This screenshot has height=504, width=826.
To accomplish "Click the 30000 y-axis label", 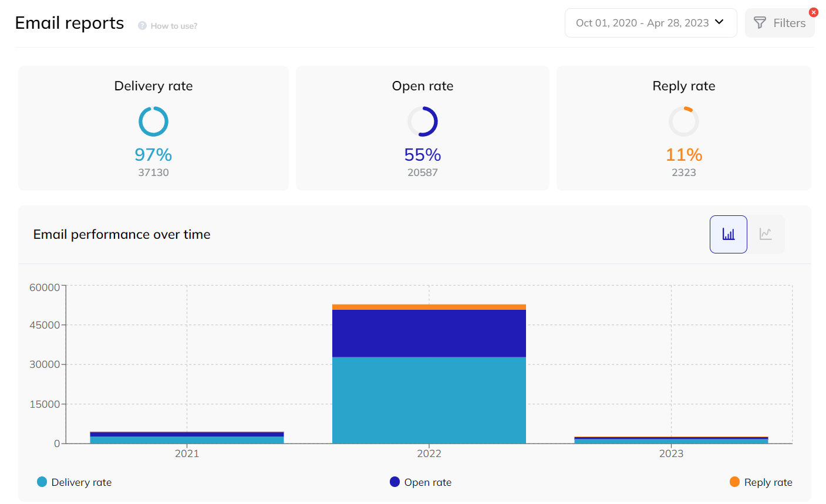I will pyautogui.click(x=45, y=364).
